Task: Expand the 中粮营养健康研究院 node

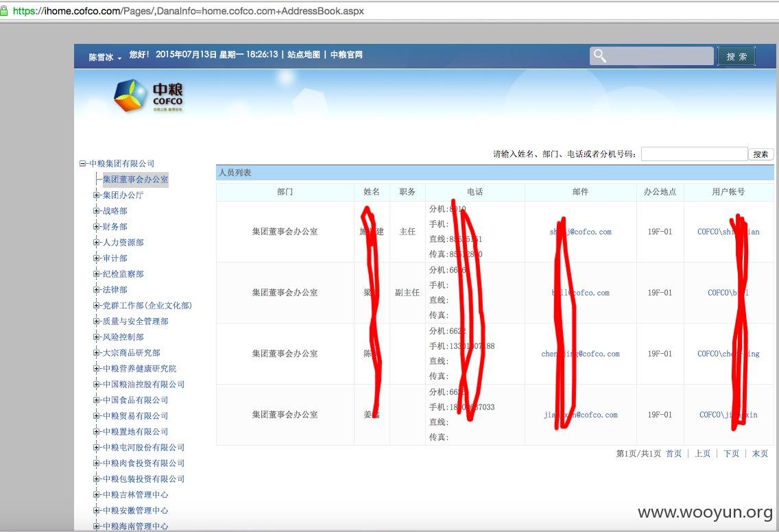Action: coord(97,369)
